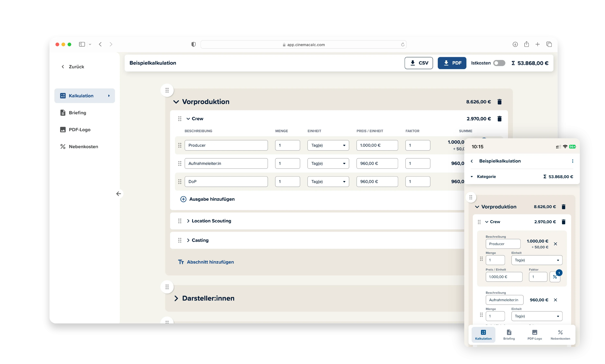Open the Einheit dropdown for Producer
Viewport: 605px width, 364px height.
tap(328, 145)
